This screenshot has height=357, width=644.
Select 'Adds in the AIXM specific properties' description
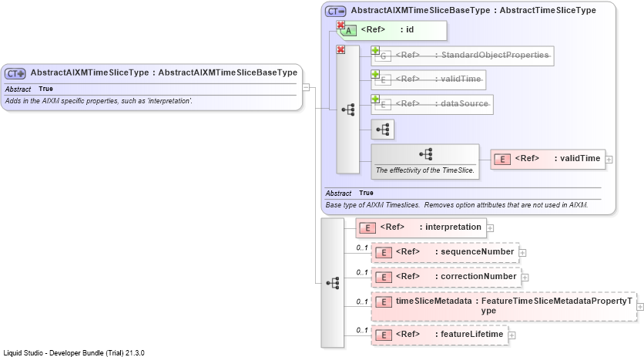pos(99,101)
